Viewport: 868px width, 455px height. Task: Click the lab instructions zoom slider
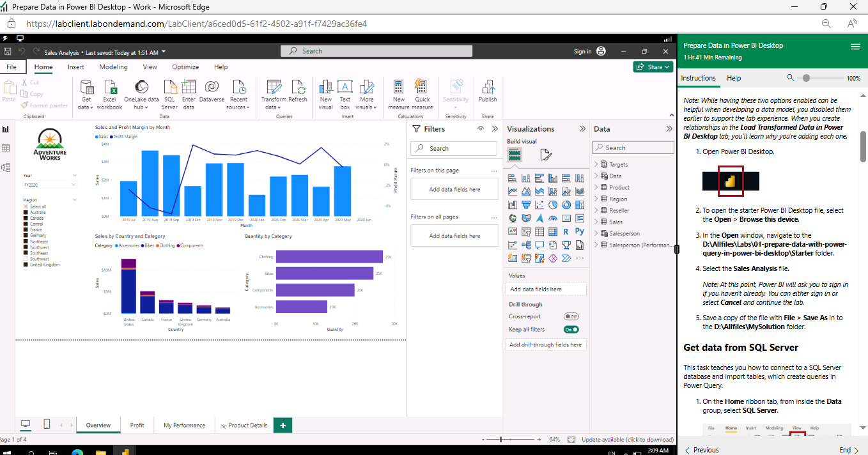[x=819, y=78]
